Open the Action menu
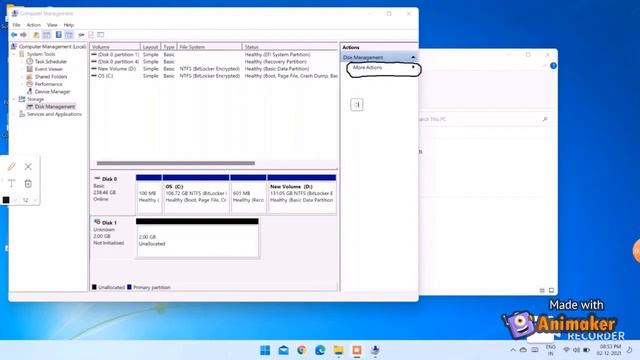Screen dimensions: 640x360 pos(33,25)
